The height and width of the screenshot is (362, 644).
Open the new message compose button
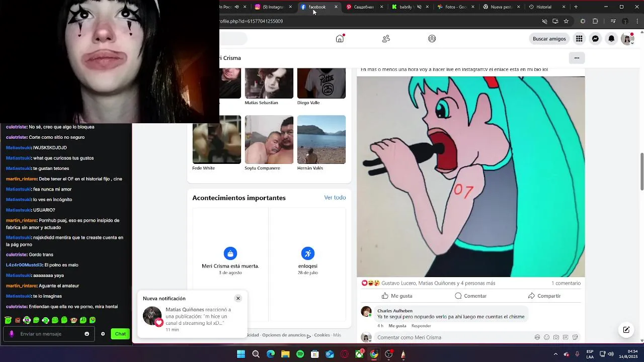pos(626,330)
